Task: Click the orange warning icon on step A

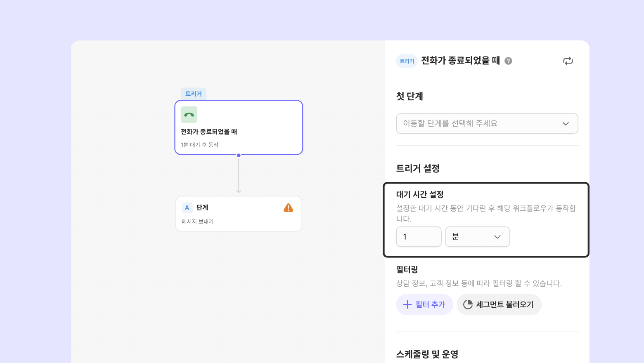Action: [288, 208]
